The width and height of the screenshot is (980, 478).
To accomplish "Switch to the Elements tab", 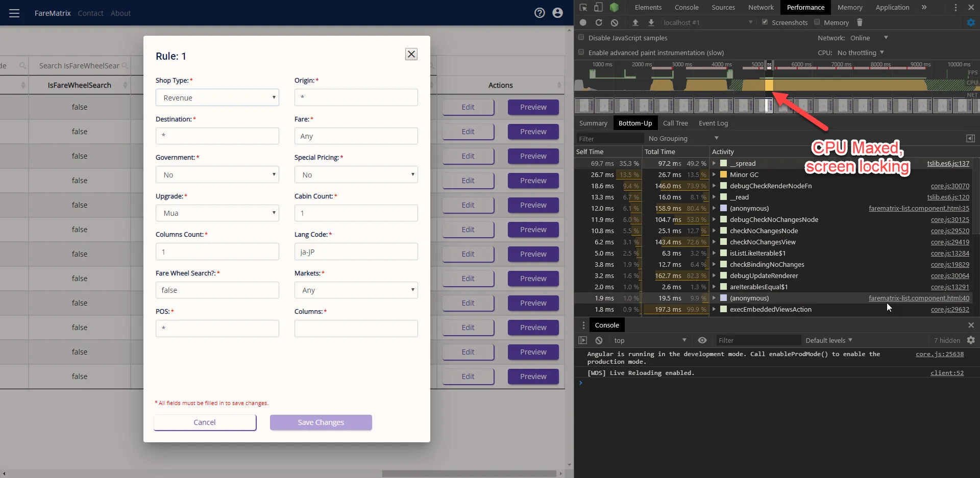I will coord(648,7).
